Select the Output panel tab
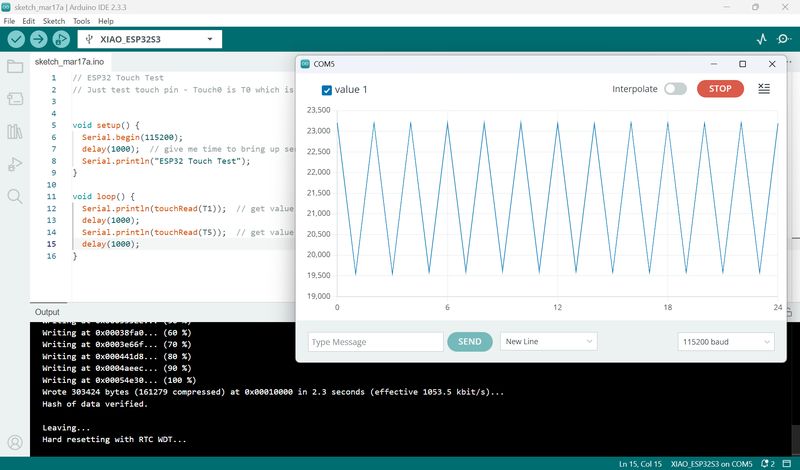The image size is (800, 470). (x=47, y=312)
